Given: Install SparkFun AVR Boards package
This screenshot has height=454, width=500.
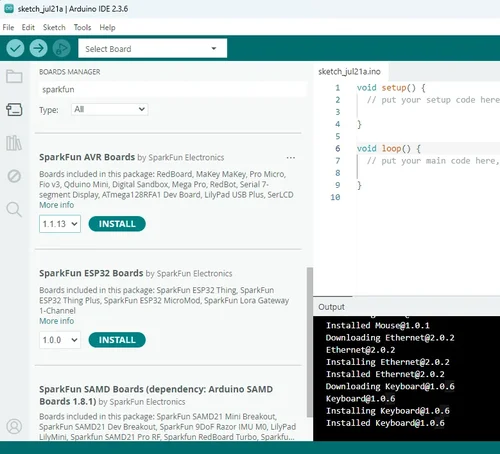Looking at the screenshot, I should [x=117, y=224].
